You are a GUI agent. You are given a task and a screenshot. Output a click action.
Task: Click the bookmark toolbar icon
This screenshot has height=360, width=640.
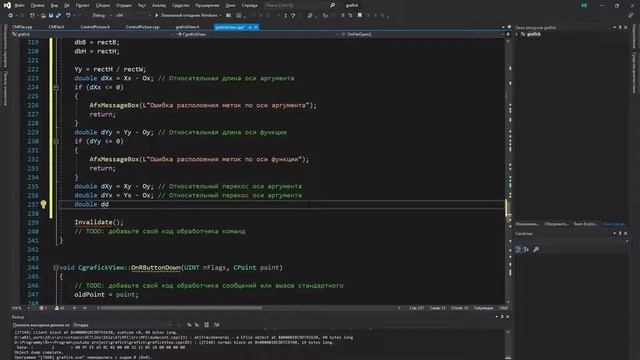click(360, 16)
